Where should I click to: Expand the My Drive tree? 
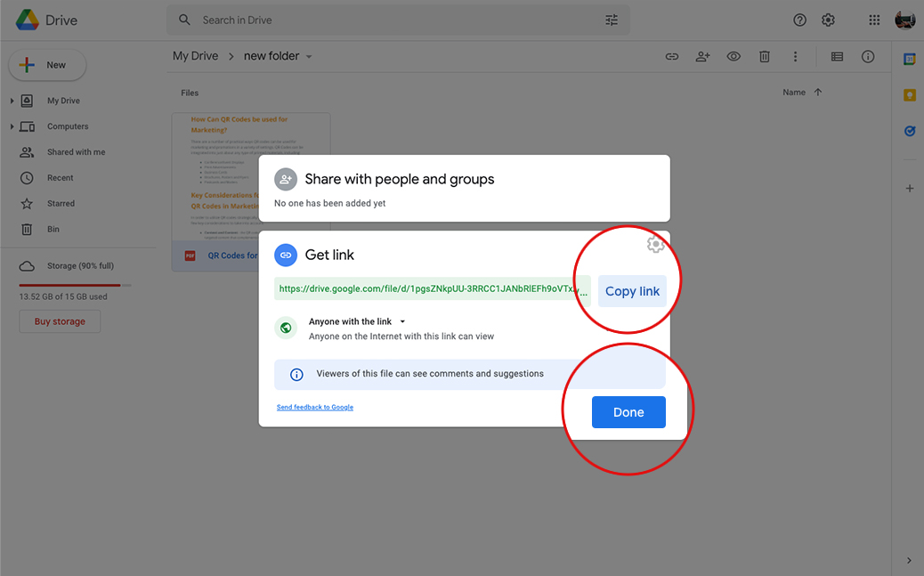(12, 101)
